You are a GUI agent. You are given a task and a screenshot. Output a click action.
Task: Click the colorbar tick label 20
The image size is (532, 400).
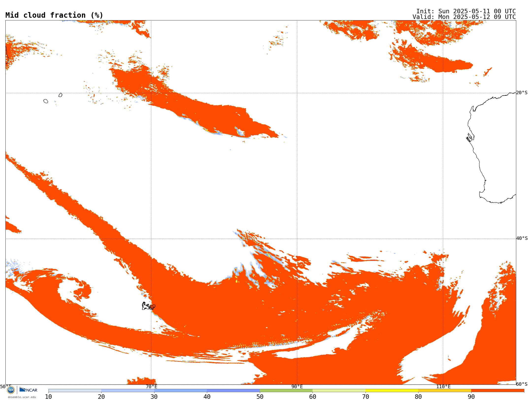tap(101, 397)
